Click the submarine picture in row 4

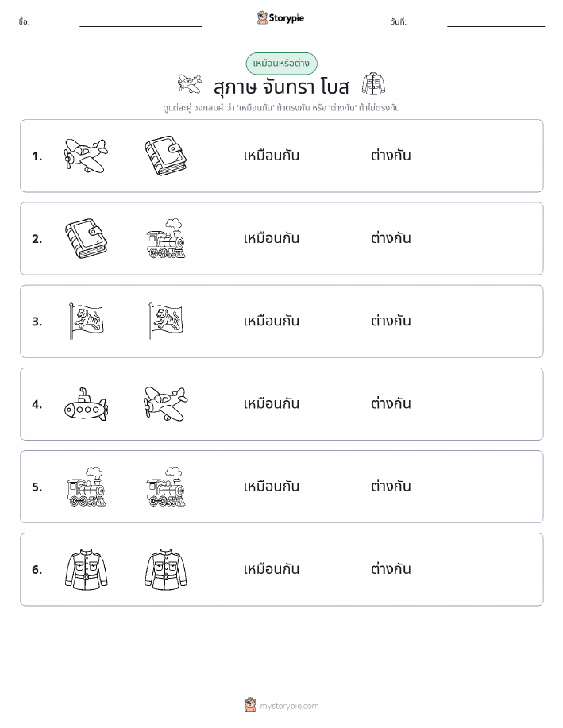click(x=86, y=404)
